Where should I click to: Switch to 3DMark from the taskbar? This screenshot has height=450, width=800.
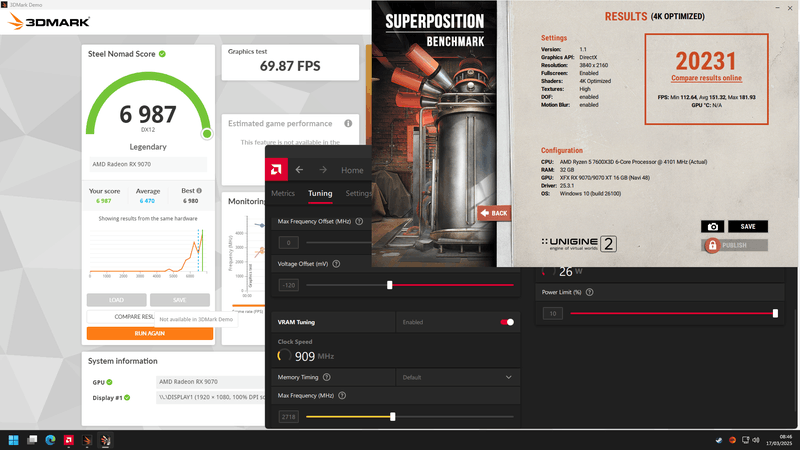pyautogui.click(x=87, y=440)
